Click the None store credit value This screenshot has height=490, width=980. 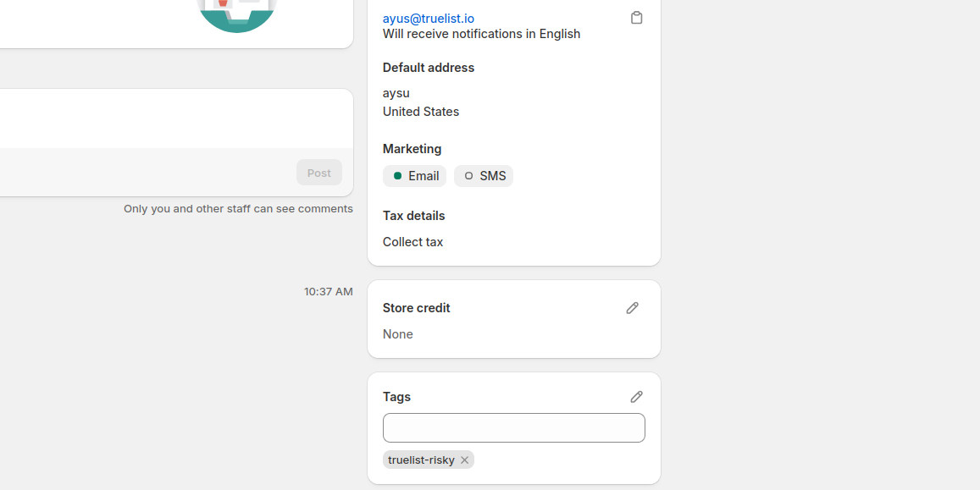[x=397, y=334]
